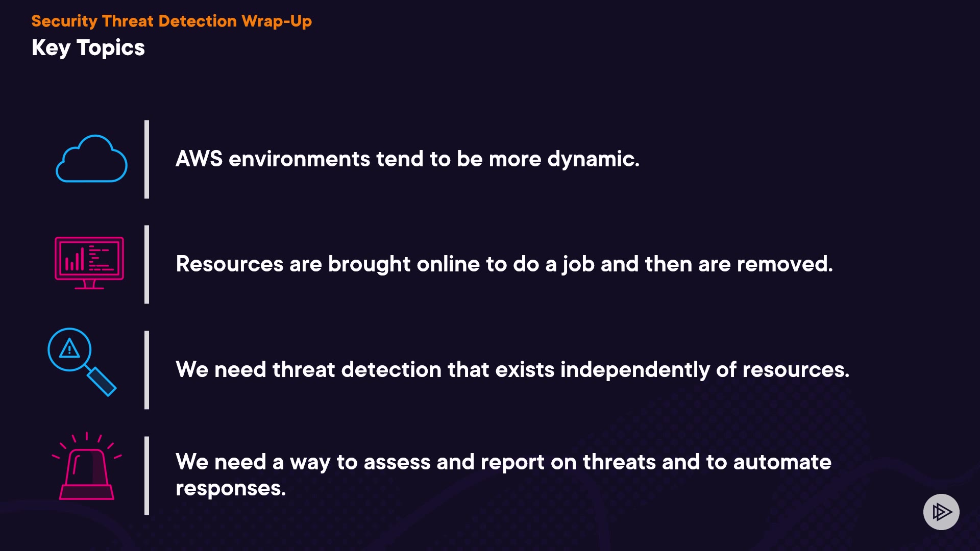The height and width of the screenshot is (551, 980).
Task: Click the threat detection independence sentence
Action: point(512,369)
